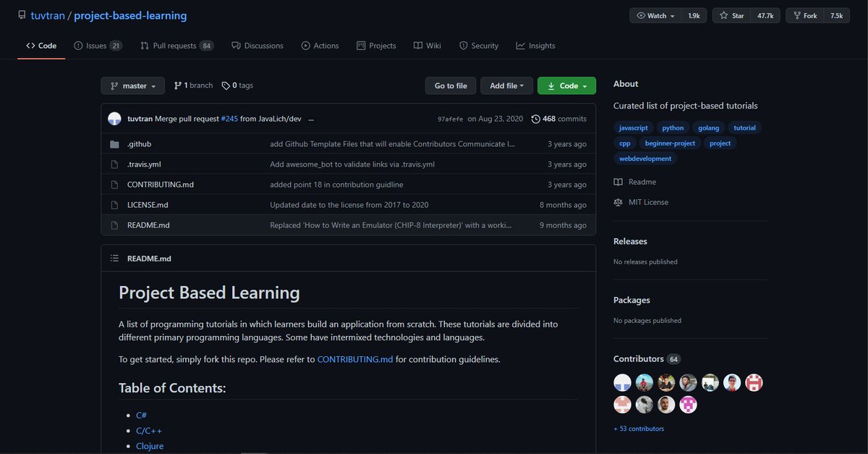The image size is (868, 454).
Task: Open the CONTRIBUTING.md file in the list
Action: 161,185
